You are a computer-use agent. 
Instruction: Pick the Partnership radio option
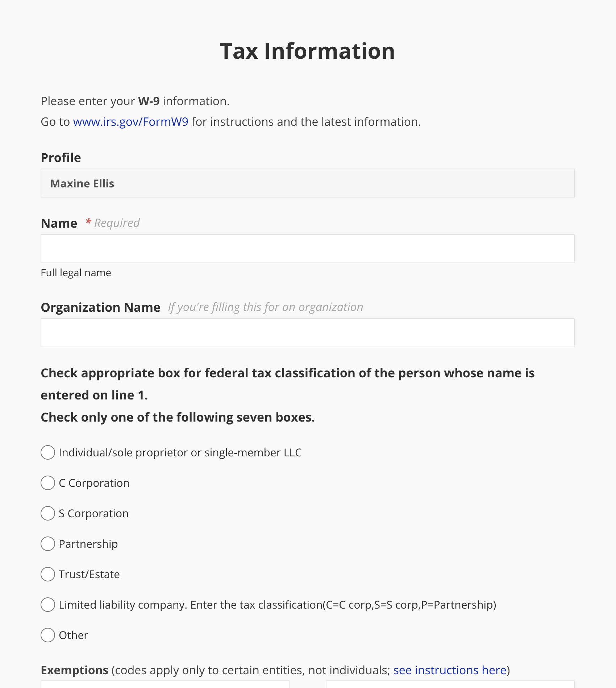pyautogui.click(x=48, y=544)
